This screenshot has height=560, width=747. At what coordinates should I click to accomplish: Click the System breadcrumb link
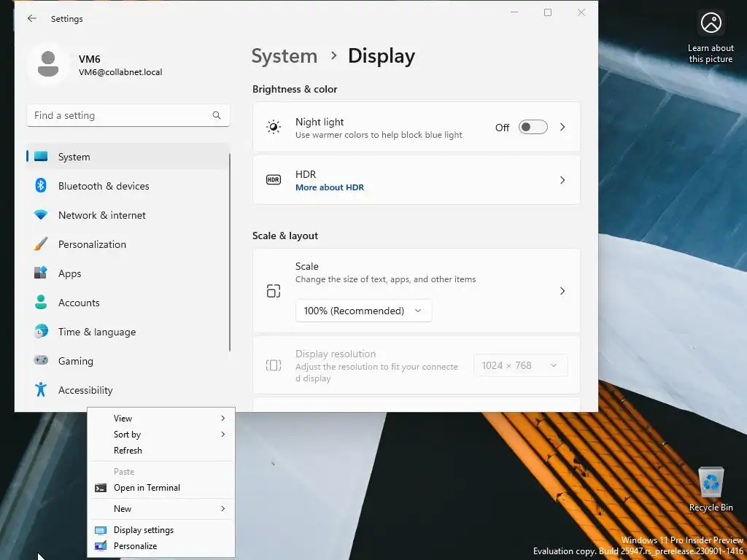point(285,56)
